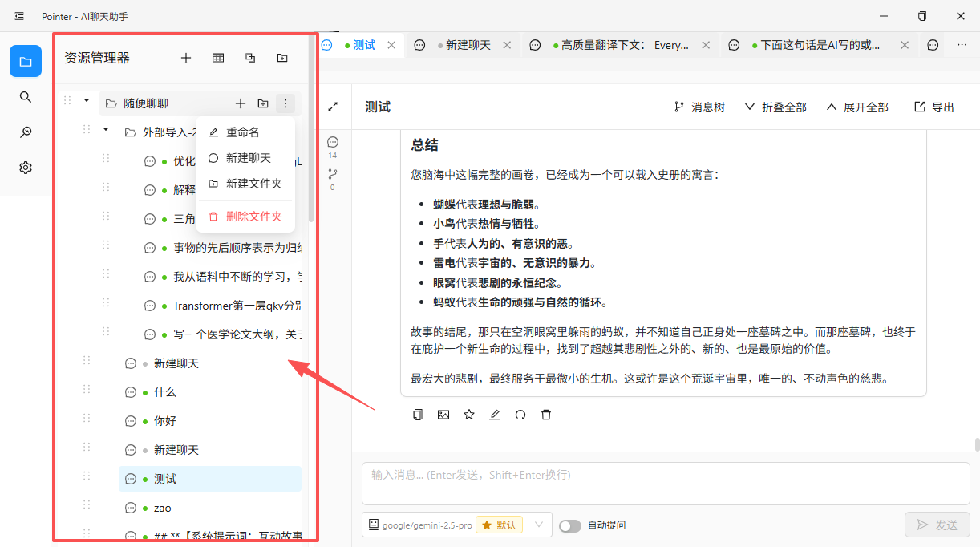Screen dimensions: 980x547
Task: Save message as image icon
Action: 443,415
